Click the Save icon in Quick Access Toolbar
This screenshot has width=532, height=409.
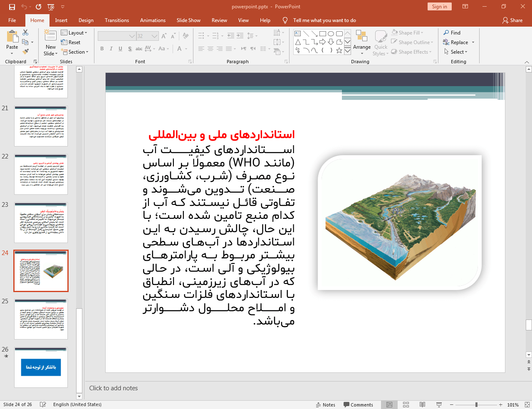(x=12, y=7)
